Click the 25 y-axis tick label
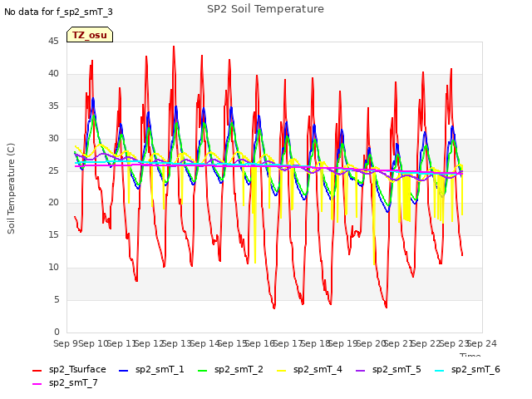This screenshot has width=532, height=399. pyautogui.click(x=53, y=170)
